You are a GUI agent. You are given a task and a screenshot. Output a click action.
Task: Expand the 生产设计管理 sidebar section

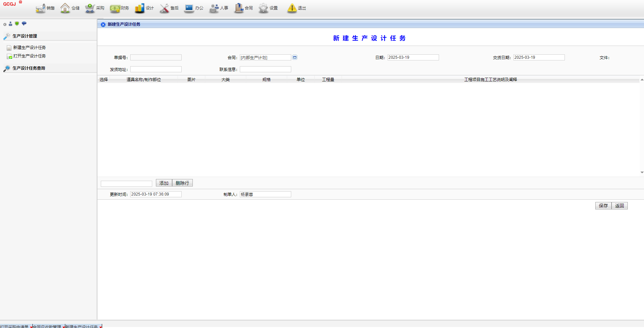(x=25, y=36)
